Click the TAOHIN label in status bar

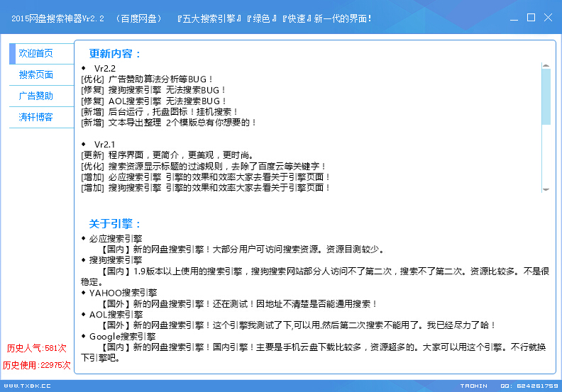click(x=474, y=386)
